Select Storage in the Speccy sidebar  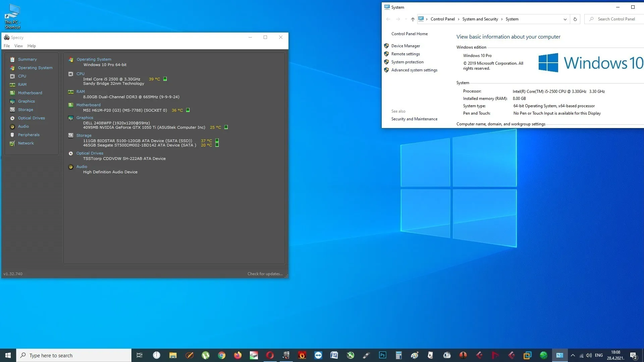coord(25,110)
